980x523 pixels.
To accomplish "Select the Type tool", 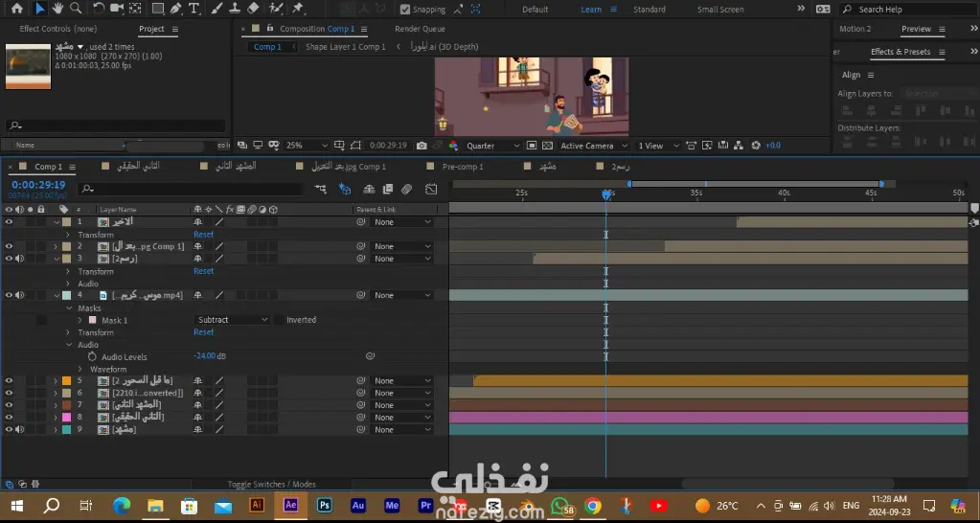I will pos(194,8).
